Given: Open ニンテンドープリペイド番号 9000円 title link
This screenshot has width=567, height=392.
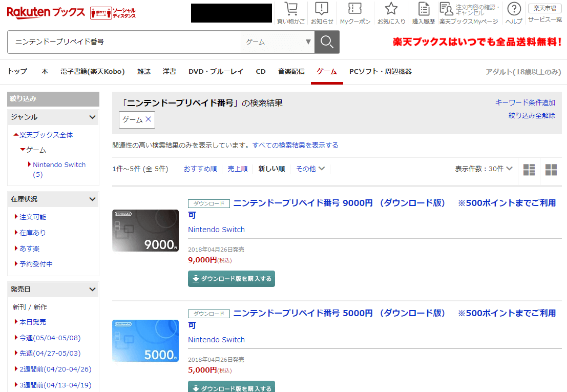Looking at the screenshot, I should 372,209.
